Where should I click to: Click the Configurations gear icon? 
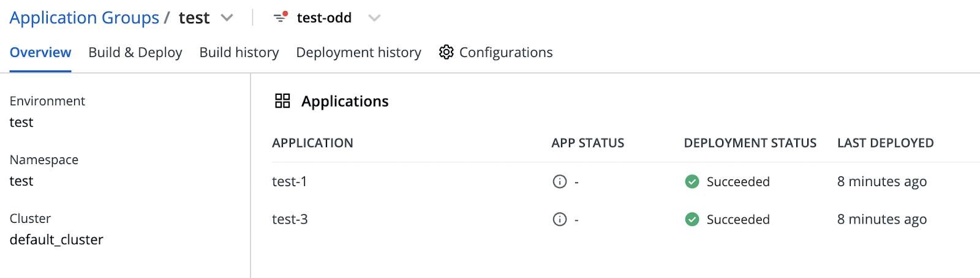(447, 53)
